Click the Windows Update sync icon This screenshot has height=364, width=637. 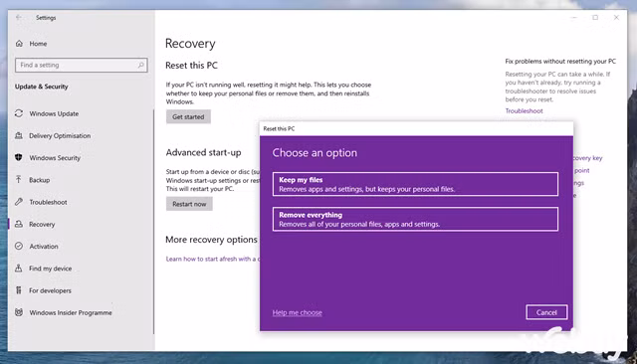[19, 113]
